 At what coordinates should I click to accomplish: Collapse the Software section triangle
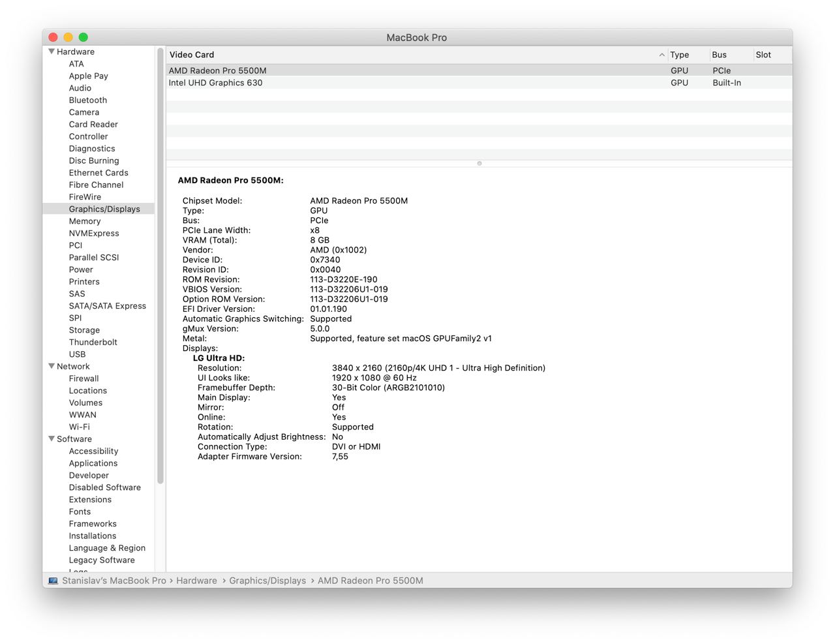pyautogui.click(x=52, y=438)
